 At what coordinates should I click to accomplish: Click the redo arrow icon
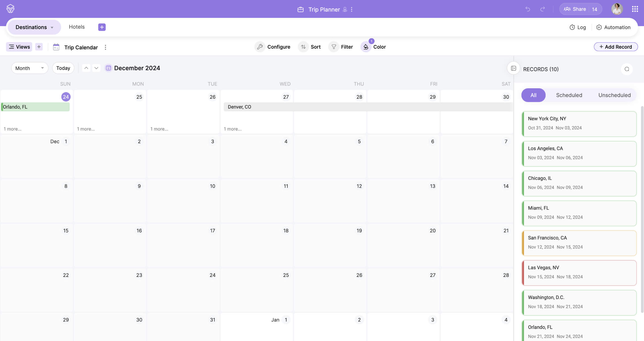point(542,9)
